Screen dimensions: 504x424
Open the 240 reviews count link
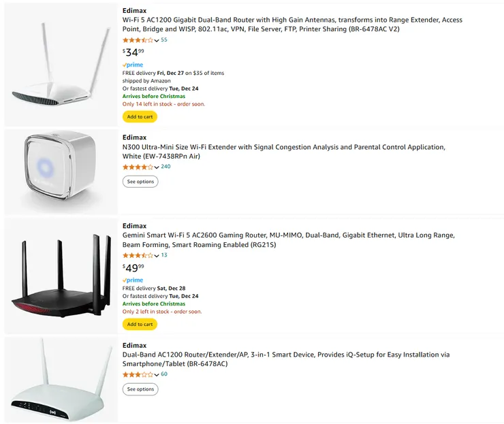pyautogui.click(x=166, y=167)
